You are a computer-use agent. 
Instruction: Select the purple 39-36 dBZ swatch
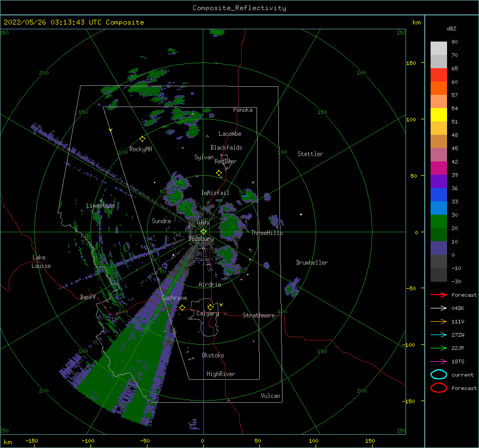pos(439,181)
